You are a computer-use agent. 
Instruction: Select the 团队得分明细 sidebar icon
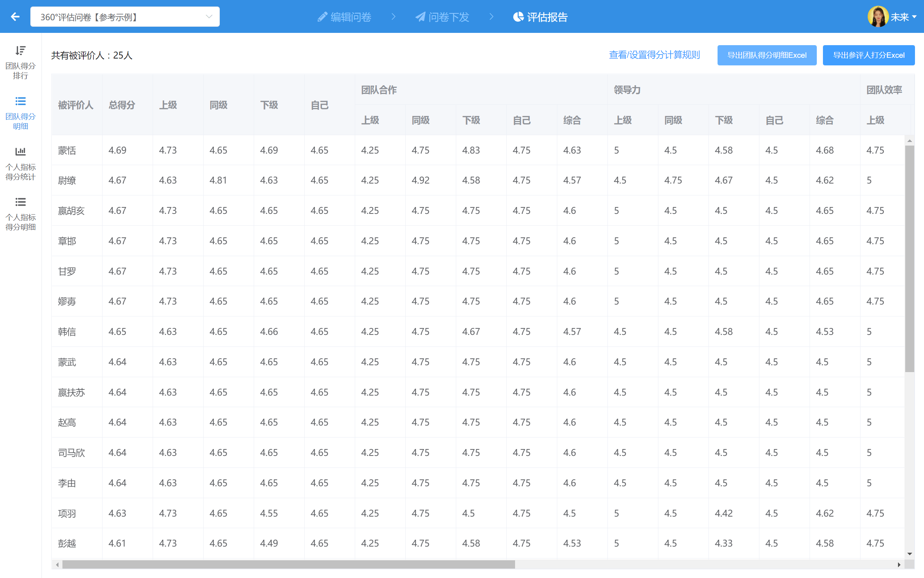[x=20, y=101]
